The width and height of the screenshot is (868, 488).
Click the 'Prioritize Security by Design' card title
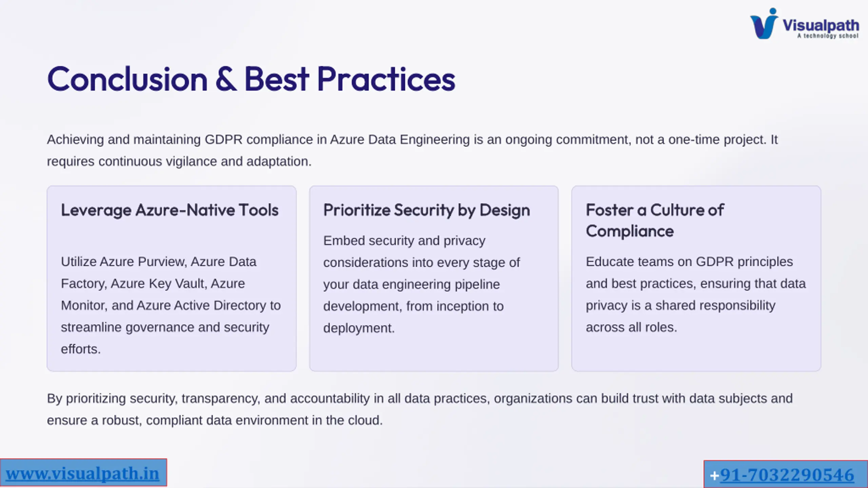pyautogui.click(x=427, y=210)
